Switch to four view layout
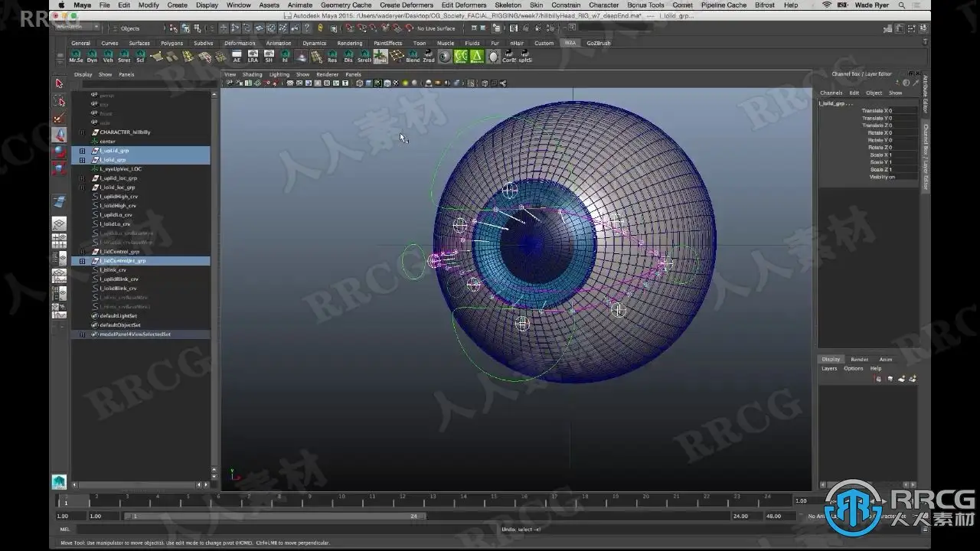The height and width of the screenshot is (551, 980). (59, 241)
